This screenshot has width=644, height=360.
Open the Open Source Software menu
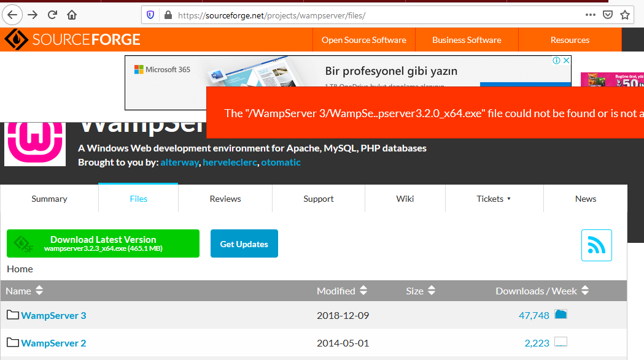(364, 40)
